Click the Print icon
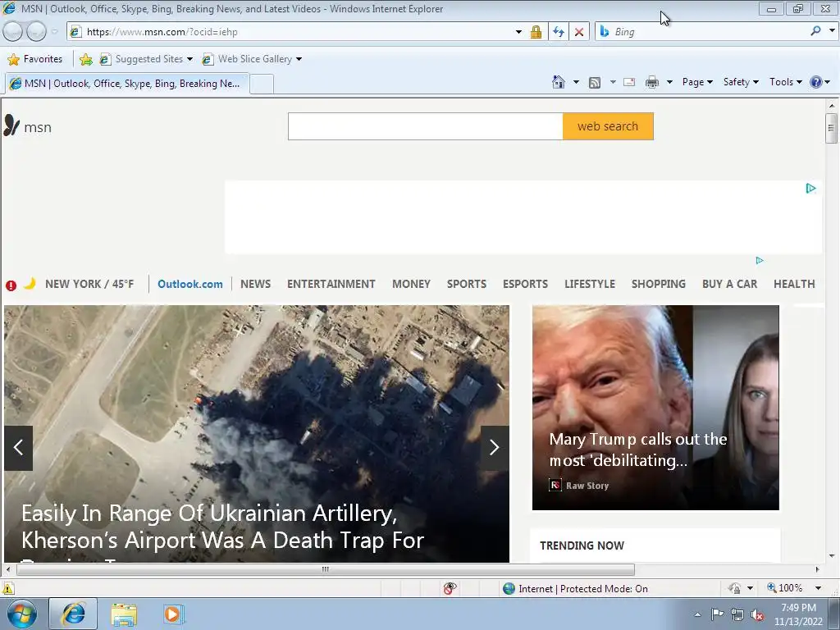This screenshot has width=840, height=630. coord(652,82)
